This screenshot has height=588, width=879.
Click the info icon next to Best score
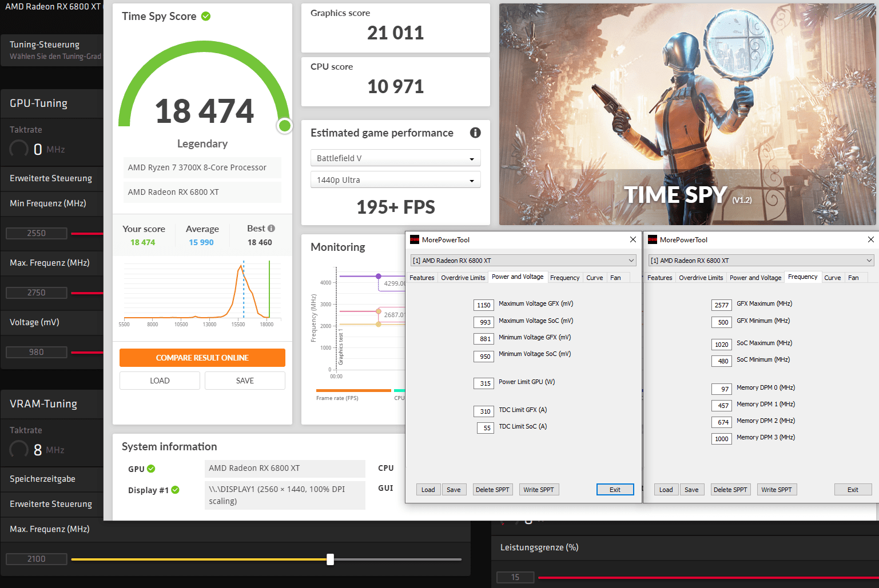point(271,228)
